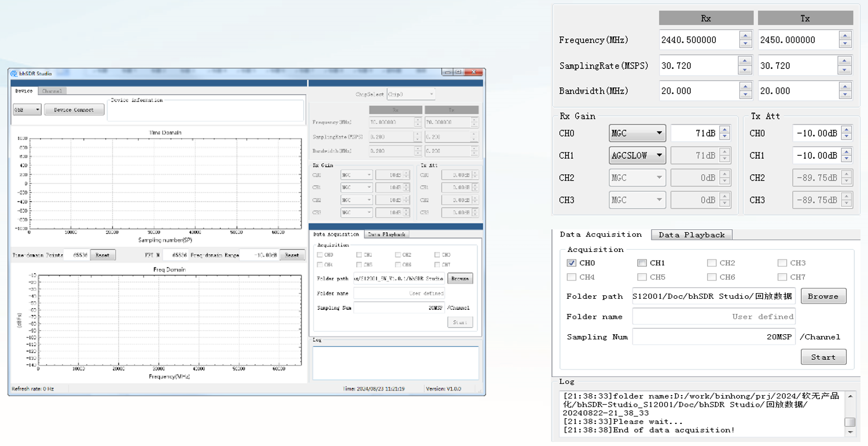Raise CH0 Rx Gain with the up arrow
The height and width of the screenshot is (446, 868).
[724, 130]
